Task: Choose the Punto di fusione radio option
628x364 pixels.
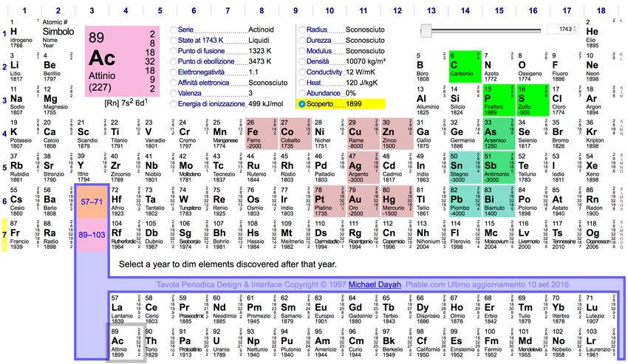Action: coord(174,51)
